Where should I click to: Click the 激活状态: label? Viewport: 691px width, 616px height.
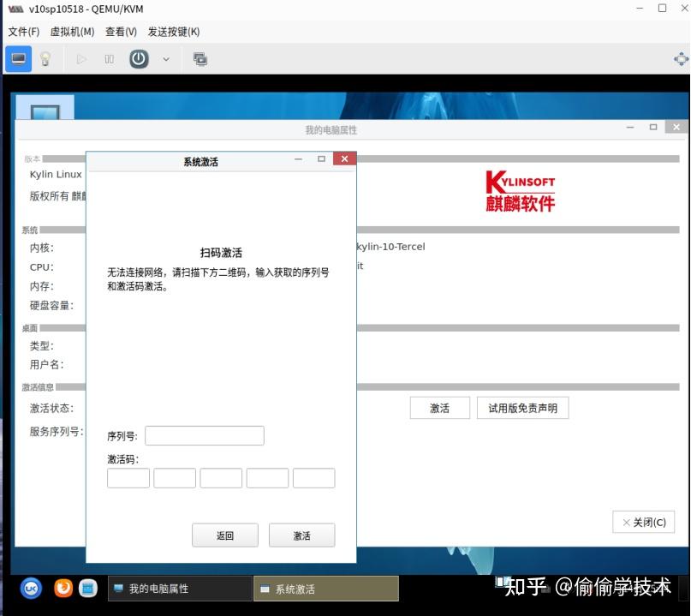(x=51, y=409)
